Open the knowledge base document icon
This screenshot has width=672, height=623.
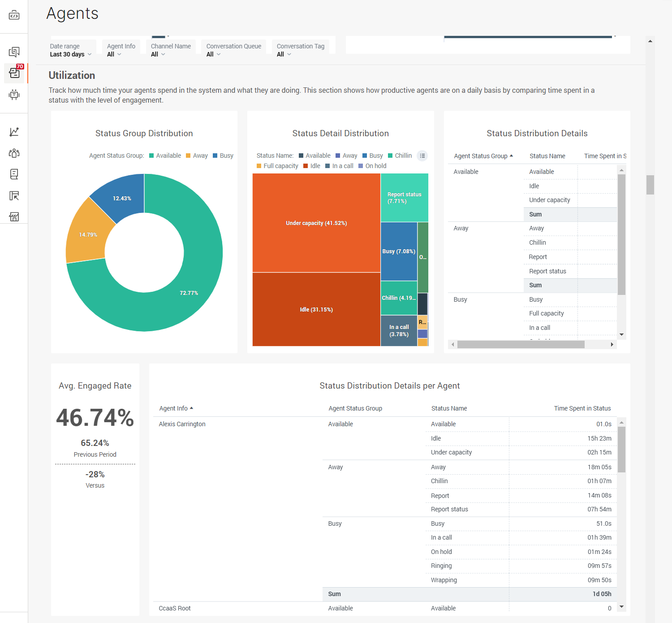(x=14, y=174)
